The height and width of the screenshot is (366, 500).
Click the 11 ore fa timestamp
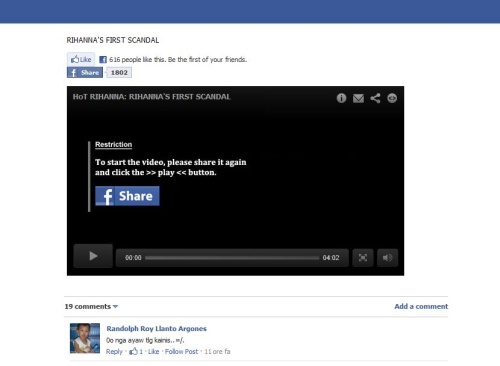coord(217,351)
